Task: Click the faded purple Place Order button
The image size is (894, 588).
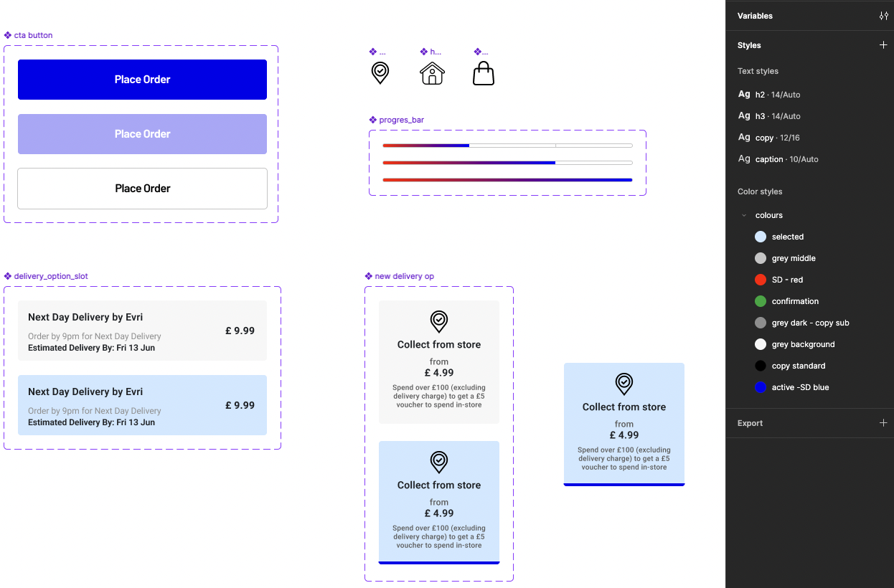Action: click(142, 134)
